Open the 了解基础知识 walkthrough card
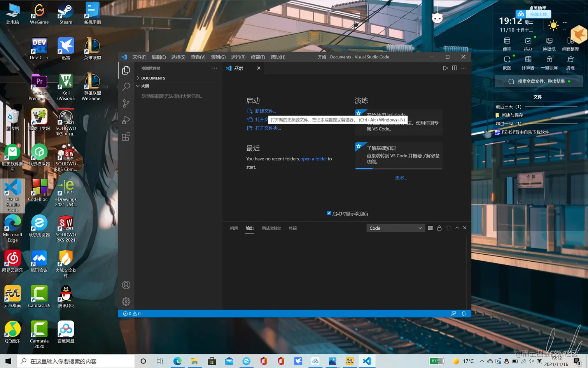Viewport: 588px width, 368px height. 399,155
